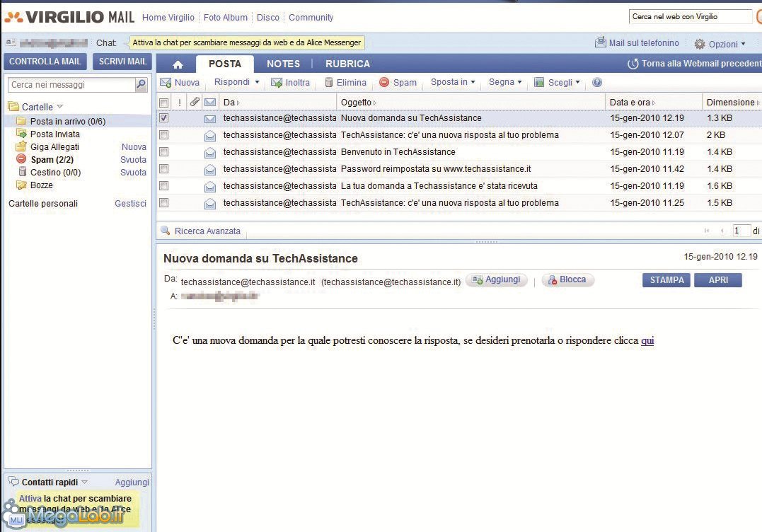
Task: Click the 'Cerca nei messaggi' search field
Action: pyautogui.click(x=72, y=84)
